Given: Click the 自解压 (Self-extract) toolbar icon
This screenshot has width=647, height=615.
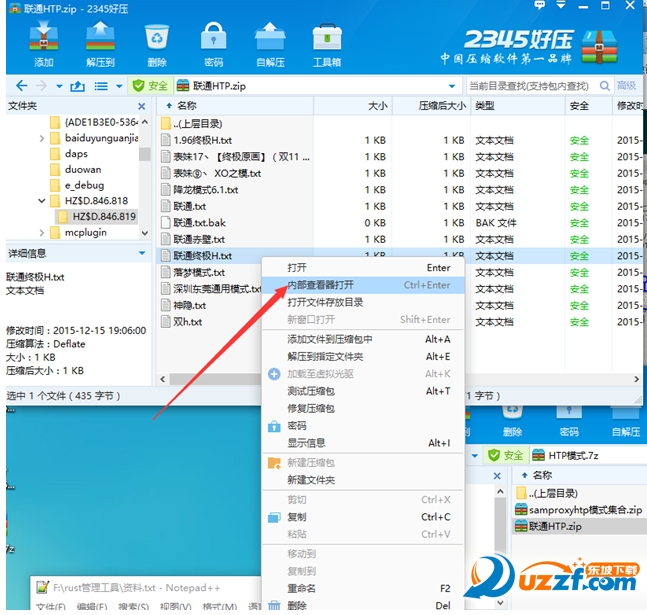Looking at the screenshot, I should click(270, 44).
